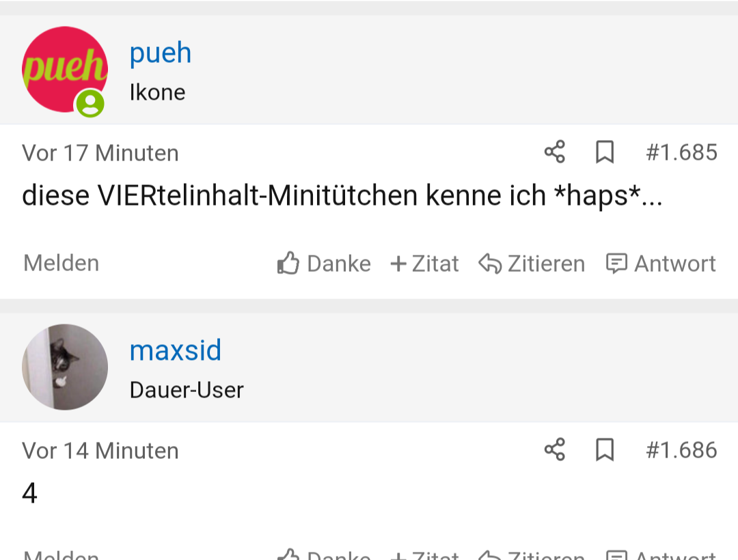Click the "Vor 14 Minuten" timestamp

click(100, 451)
